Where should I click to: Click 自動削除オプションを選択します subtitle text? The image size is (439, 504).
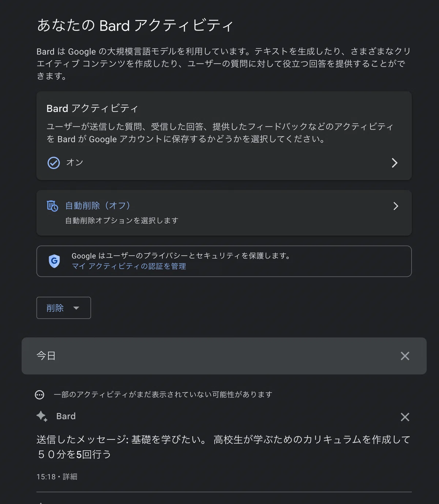122,220
